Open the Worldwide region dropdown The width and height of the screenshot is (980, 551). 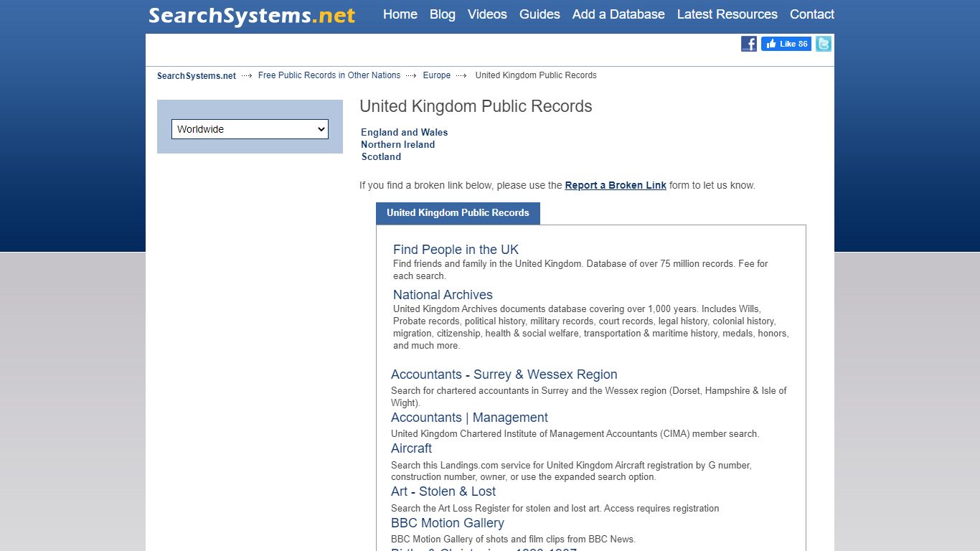coord(250,129)
